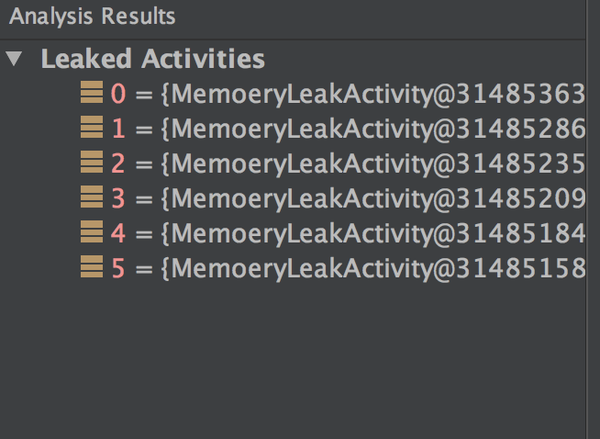
Task: Select leaked activity MemoeryLeakActivity@31485286
Action: click(x=372, y=130)
